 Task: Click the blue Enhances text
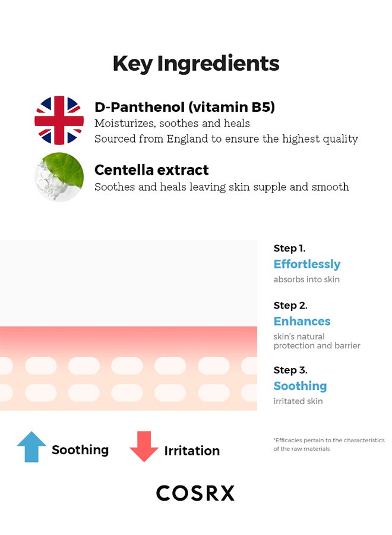[x=302, y=321]
